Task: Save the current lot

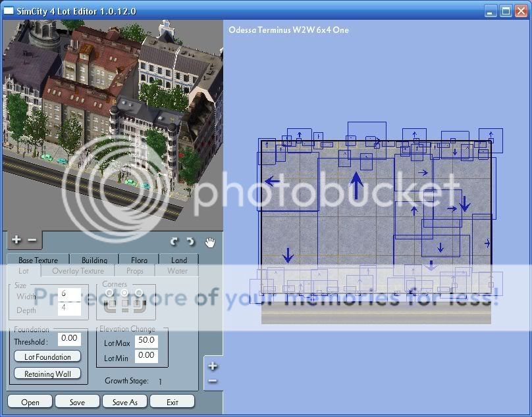Action: 77,402
